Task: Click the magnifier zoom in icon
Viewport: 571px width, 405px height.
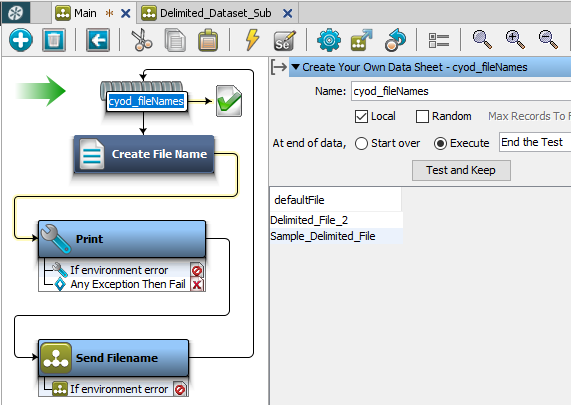Action: (x=515, y=40)
